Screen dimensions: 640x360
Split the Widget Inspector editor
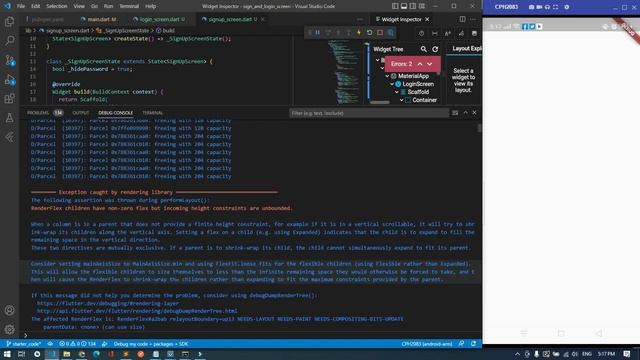pyautogui.click(x=462, y=19)
